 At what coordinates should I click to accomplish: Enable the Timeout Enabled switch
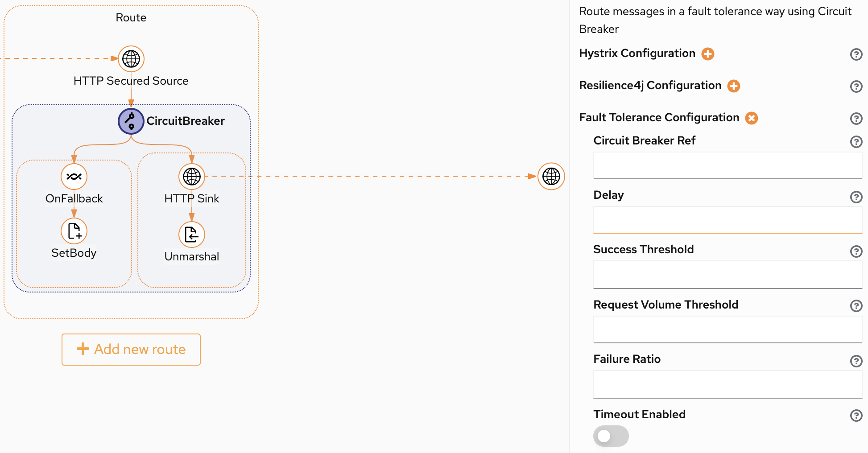[611, 436]
